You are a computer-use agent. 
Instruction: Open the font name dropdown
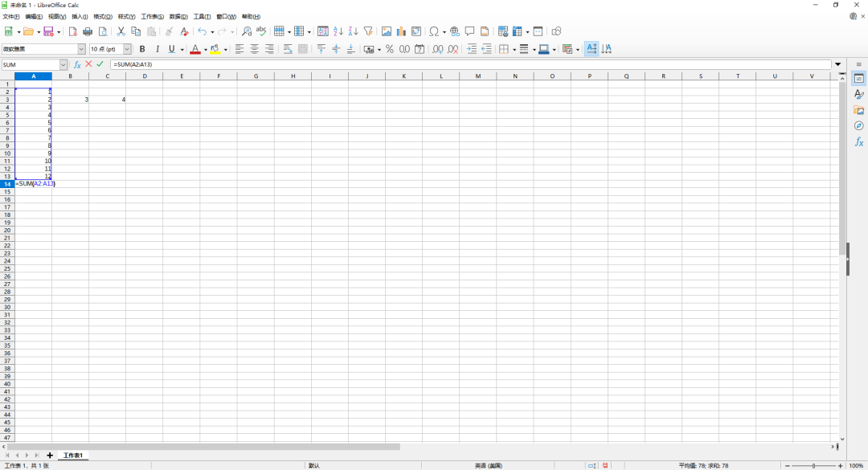tap(81, 49)
